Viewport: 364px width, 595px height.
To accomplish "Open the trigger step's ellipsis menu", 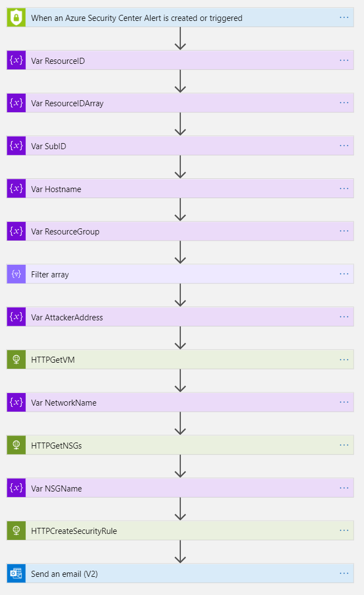I will [x=344, y=18].
